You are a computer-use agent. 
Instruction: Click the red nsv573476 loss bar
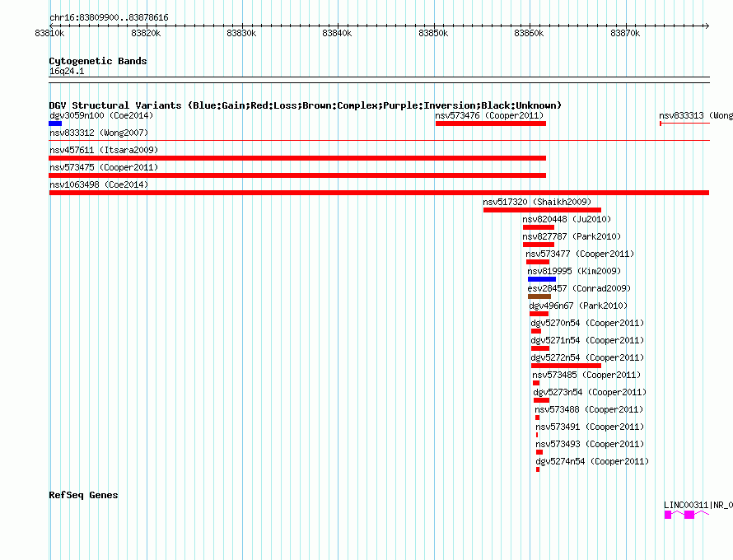click(x=491, y=124)
